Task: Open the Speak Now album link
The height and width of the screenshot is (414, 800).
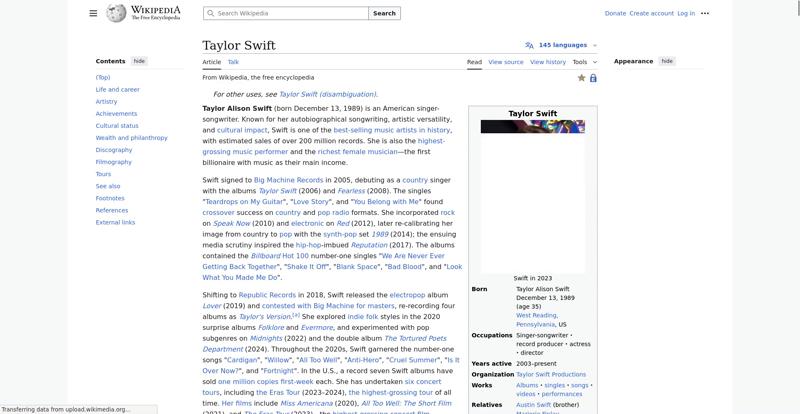Action: [232, 224]
